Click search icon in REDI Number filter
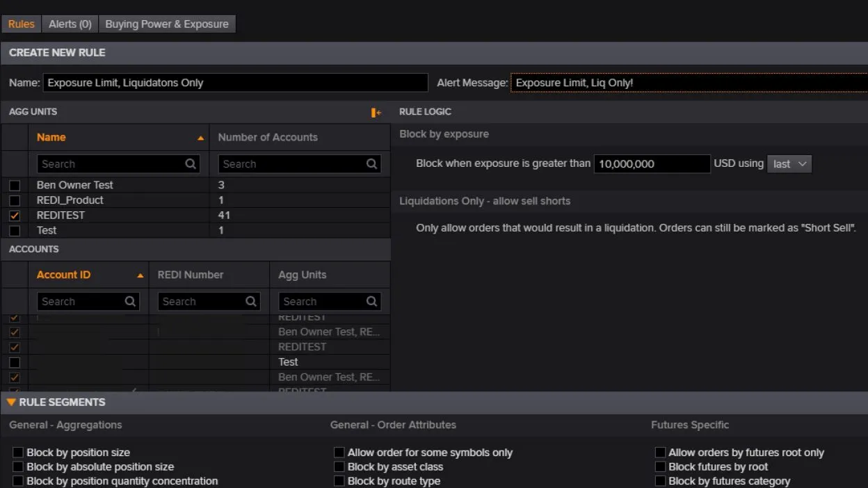This screenshot has height=488, width=868. [x=251, y=302]
